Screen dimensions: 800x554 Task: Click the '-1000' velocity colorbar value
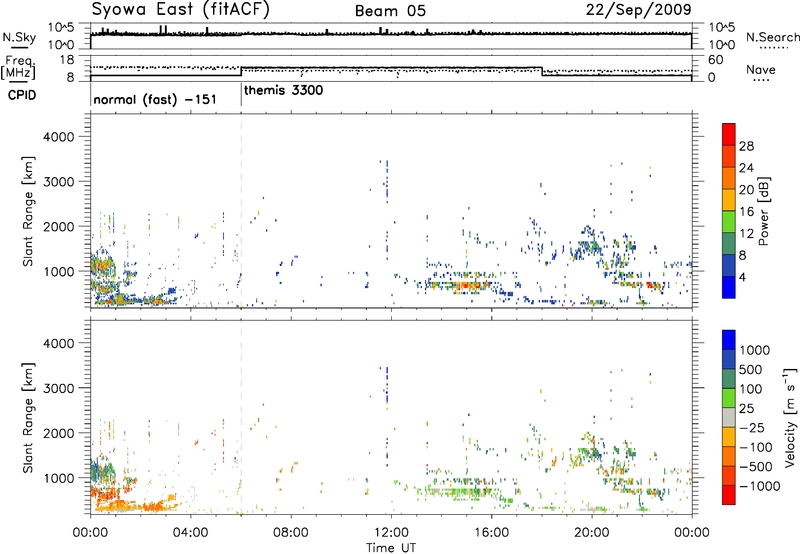tap(759, 486)
